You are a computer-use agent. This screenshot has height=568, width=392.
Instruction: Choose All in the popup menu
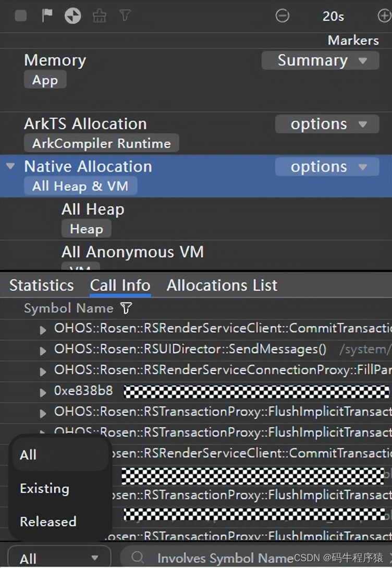point(59,454)
